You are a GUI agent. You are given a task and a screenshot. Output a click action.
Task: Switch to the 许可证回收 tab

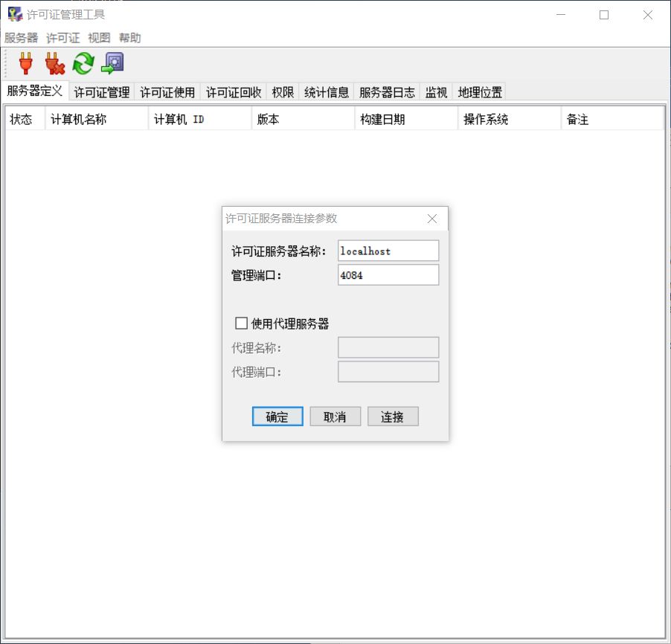[234, 92]
